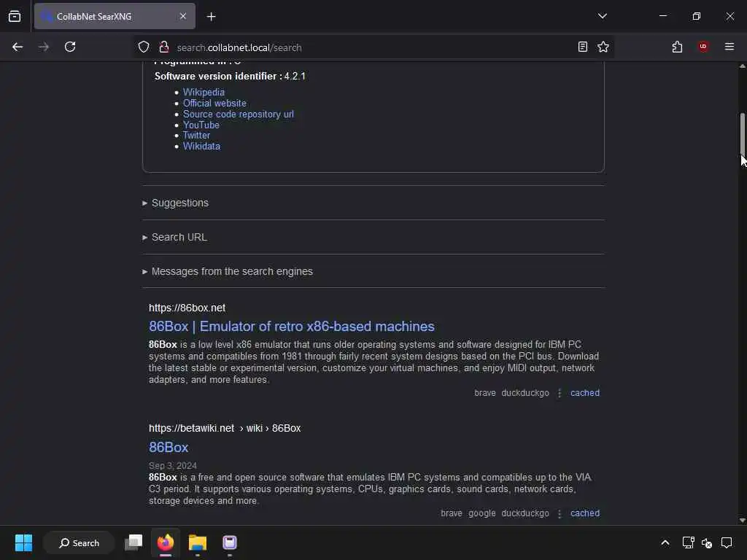Open cached version of betawiki result
747x560 pixels.
coord(585,513)
